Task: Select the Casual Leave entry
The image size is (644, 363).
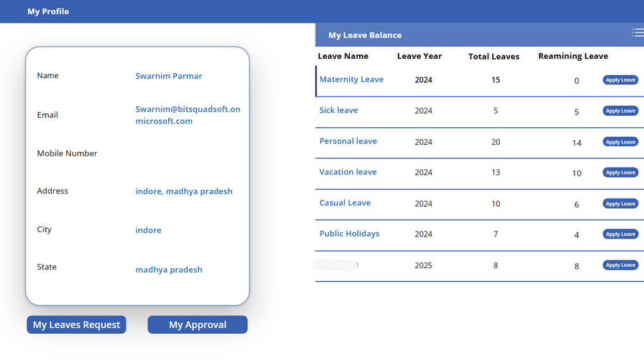Action: click(x=345, y=203)
